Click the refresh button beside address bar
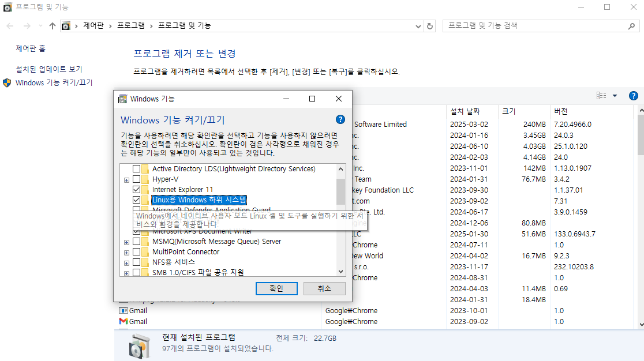644x361 pixels. pos(429,26)
